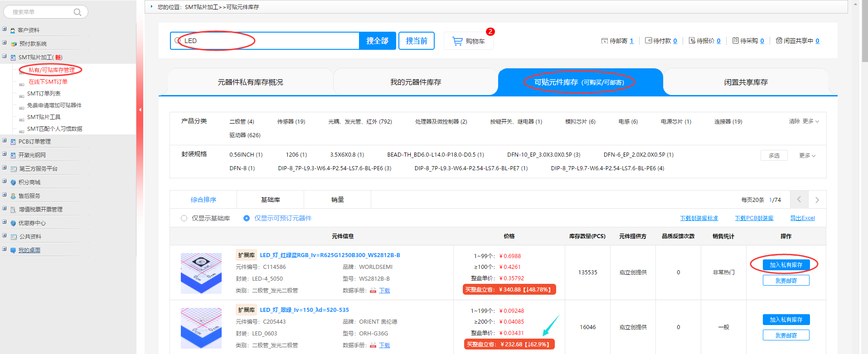The width and height of the screenshot is (868, 354).
Task: Select 仅显示基础库 radio button
Action: click(x=184, y=218)
